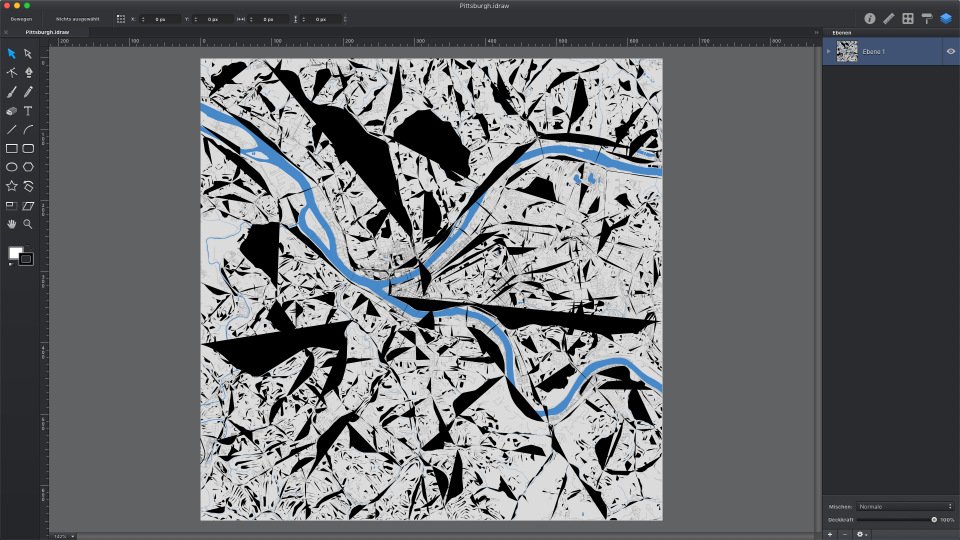Switch to the Hand pan tool

(x=12, y=224)
